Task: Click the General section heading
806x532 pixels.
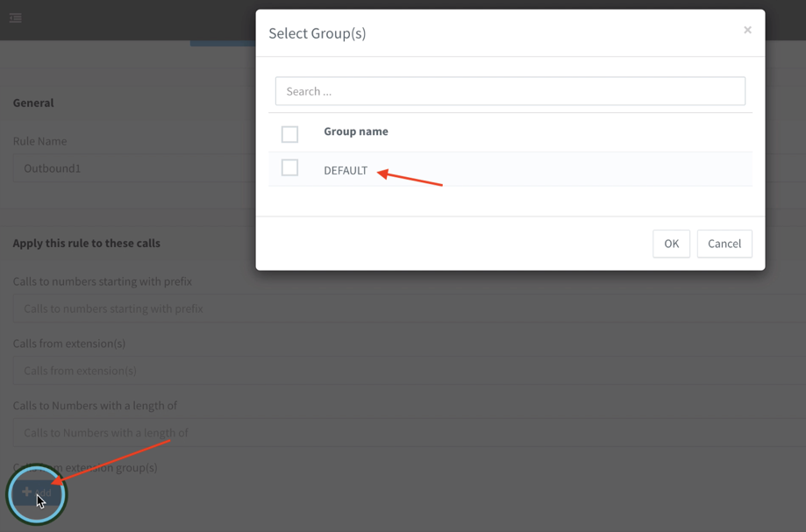Action: (x=33, y=103)
